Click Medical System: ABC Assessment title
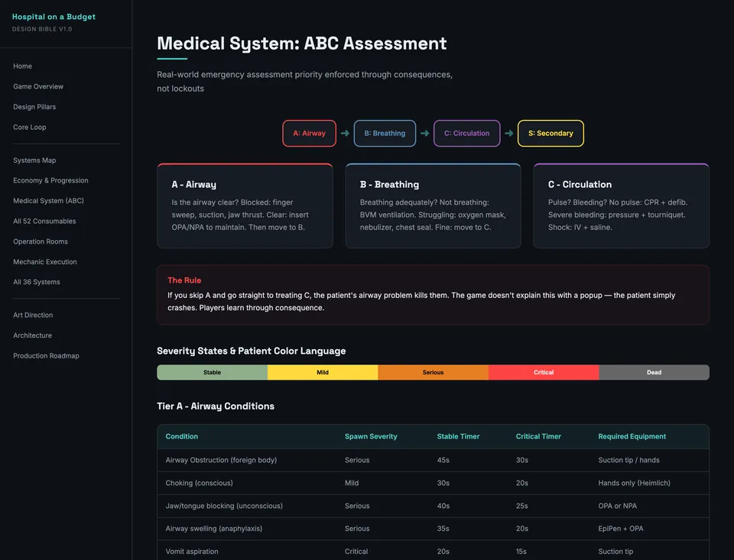Viewport: 734px width, 560px height. 301,44
